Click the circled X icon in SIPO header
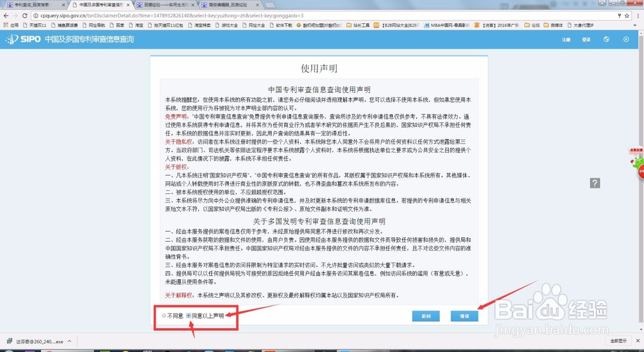The width and height of the screenshot is (644, 352). click(x=626, y=39)
